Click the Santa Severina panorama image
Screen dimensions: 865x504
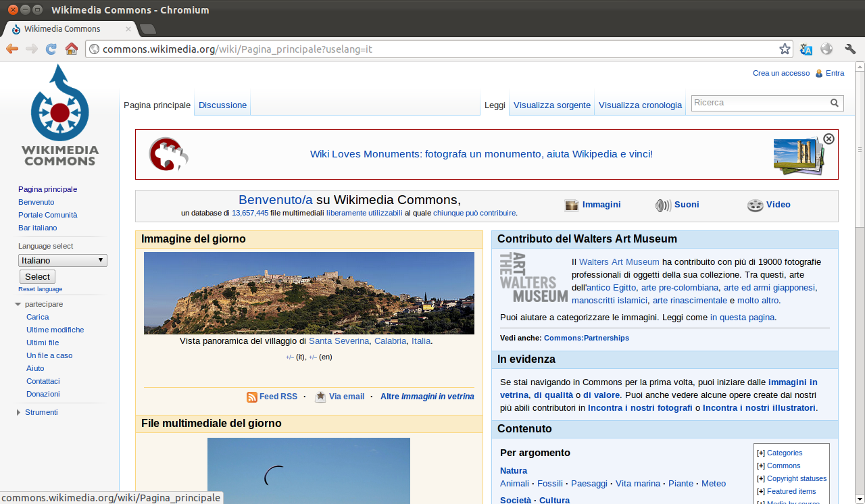tap(309, 293)
